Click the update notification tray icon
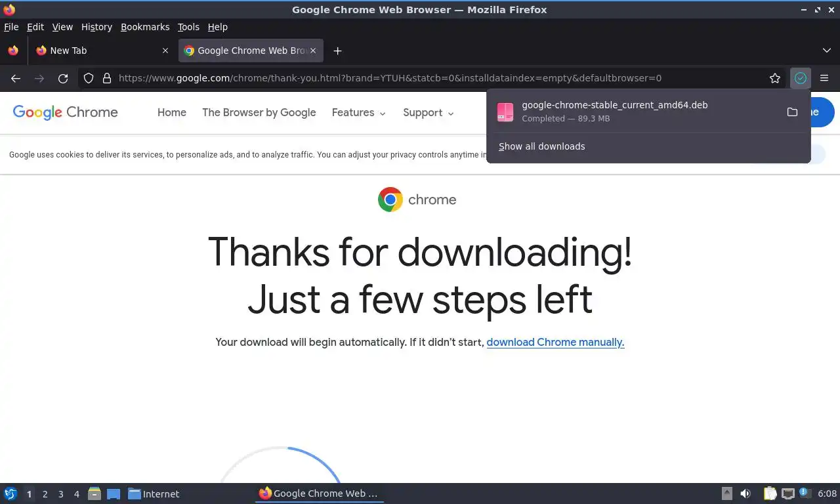 click(805, 493)
